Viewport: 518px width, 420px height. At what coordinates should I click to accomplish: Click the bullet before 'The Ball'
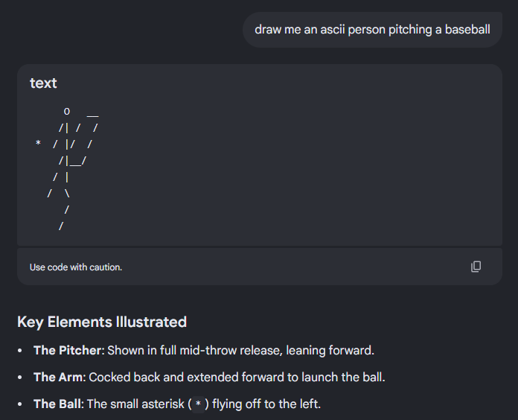20,404
